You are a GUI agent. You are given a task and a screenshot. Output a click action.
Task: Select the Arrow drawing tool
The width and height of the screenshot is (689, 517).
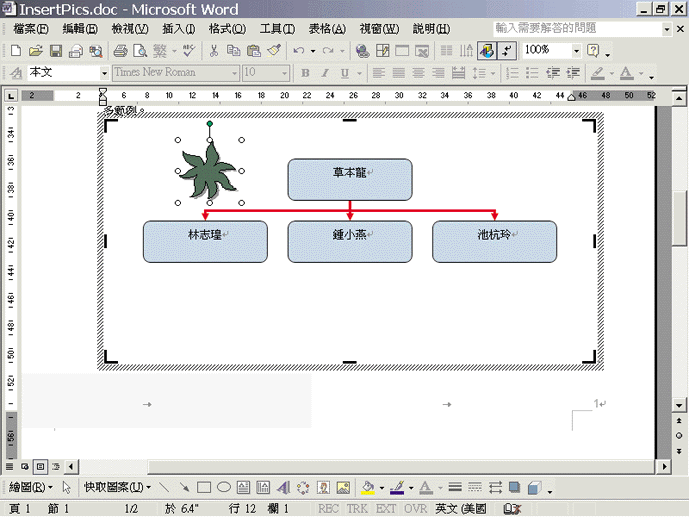184,487
